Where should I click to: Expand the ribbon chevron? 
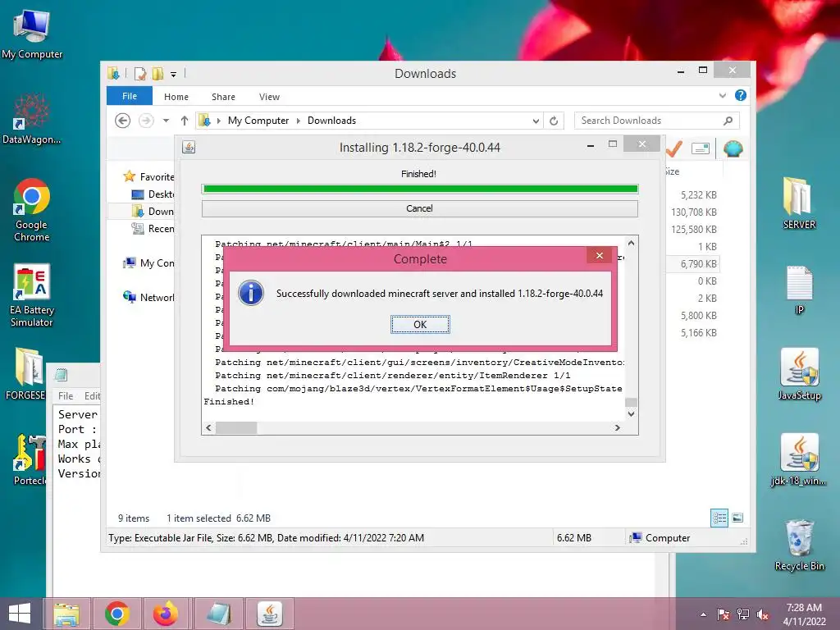tap(723, 95)
